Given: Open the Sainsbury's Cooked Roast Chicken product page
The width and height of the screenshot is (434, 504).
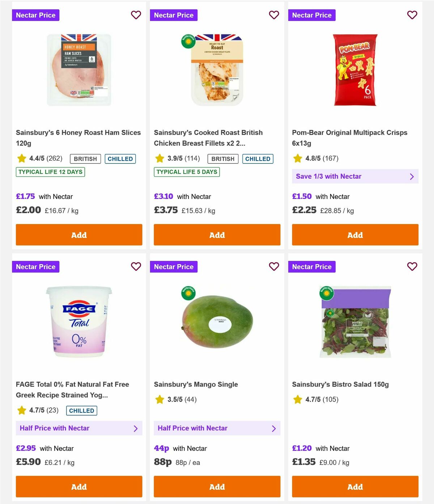Looking at the screenshot, I should pyautogui.click(x=208, y=138).
